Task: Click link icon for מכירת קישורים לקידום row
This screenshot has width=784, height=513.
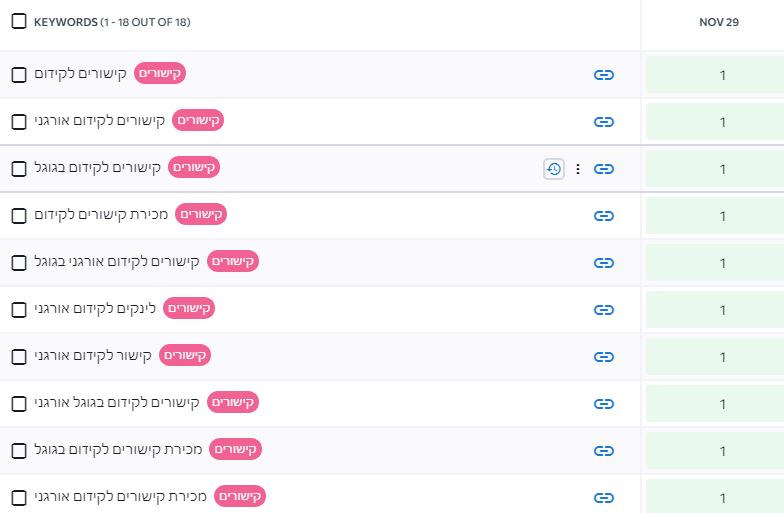Action: click(604, 216)
